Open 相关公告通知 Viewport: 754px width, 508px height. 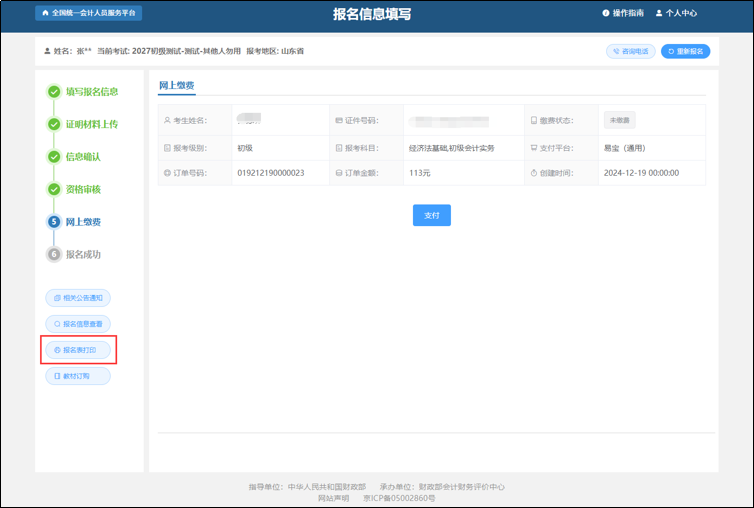click(78, 298)
